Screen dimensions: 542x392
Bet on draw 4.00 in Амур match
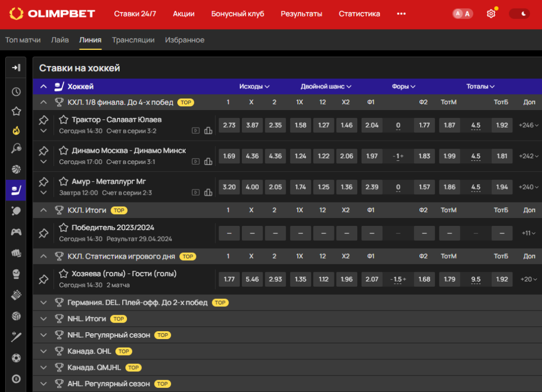[x=252, y=187]
